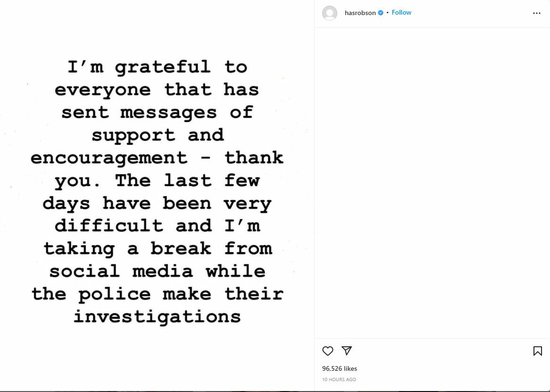This screenshot has height=392, width=550.
Task: Save the post with the bookmark icon
Action: pyautogui.click(x=537, y=351)
